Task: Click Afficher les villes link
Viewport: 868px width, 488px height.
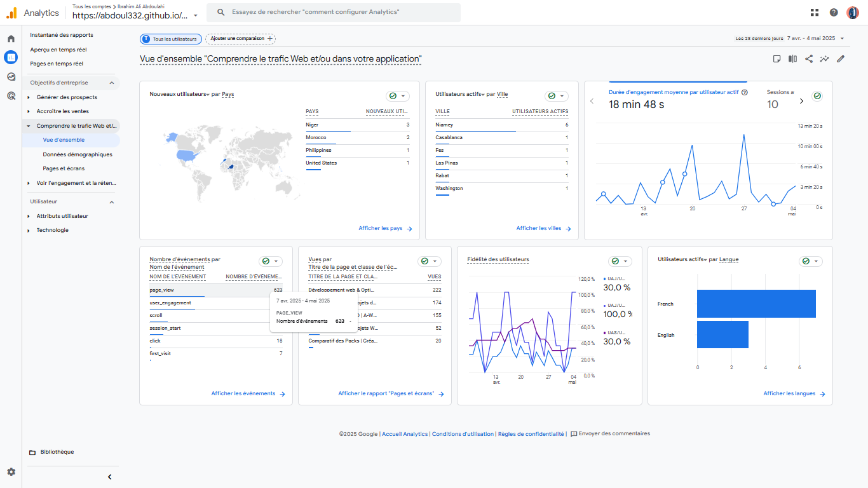Action: pos(543,228)
